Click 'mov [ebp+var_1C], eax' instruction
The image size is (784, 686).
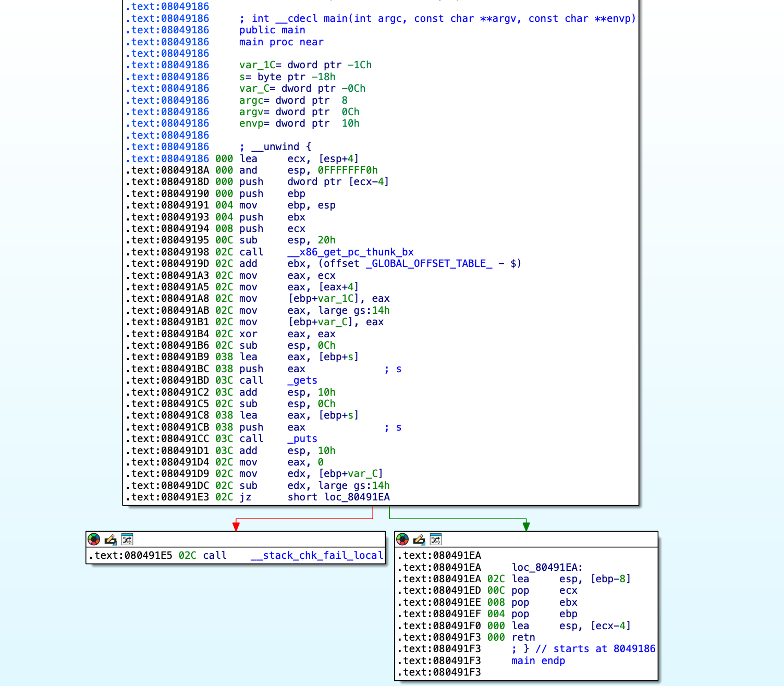click(x=315, y=299)
